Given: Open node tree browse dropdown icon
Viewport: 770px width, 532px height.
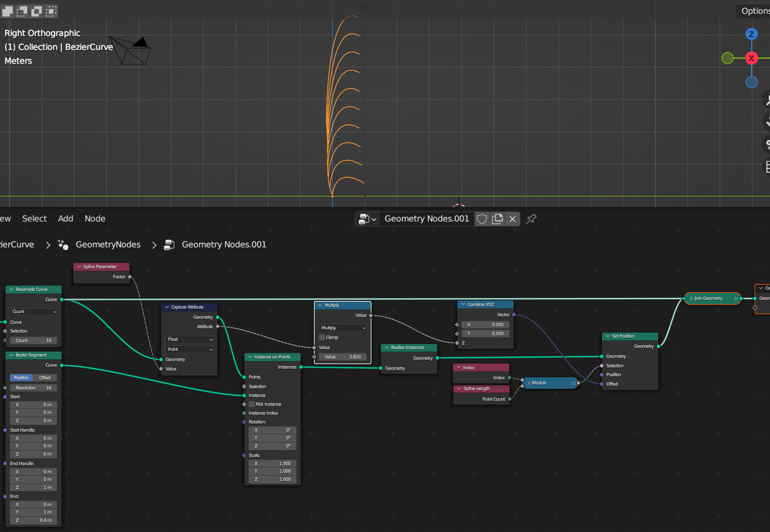Looking at the screenshot, I should [x=367, y=219].
